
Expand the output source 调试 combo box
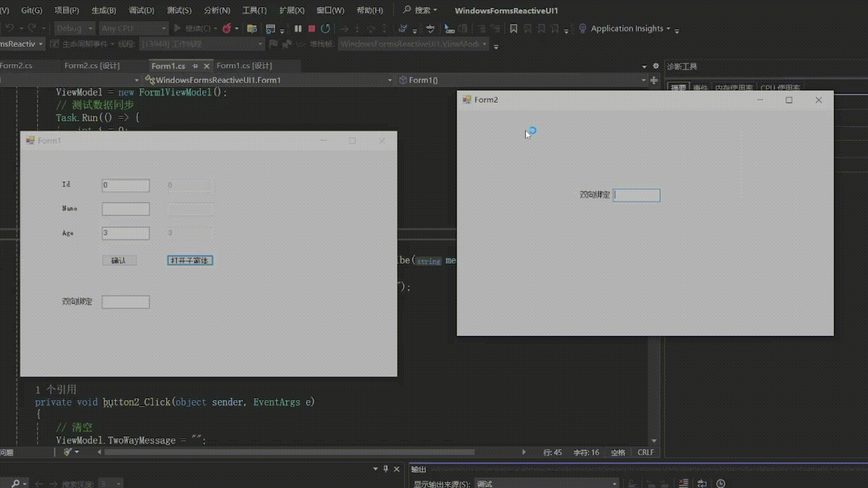[x=614, y=484]
